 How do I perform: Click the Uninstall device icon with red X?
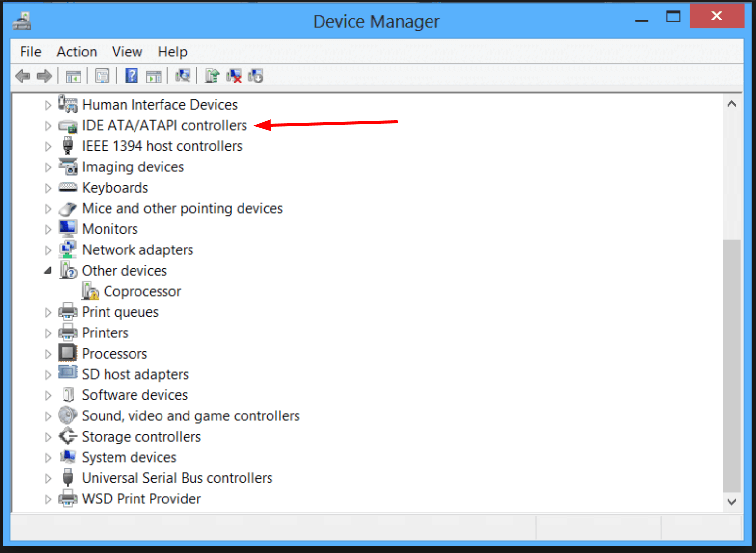[x=234, y=76]
